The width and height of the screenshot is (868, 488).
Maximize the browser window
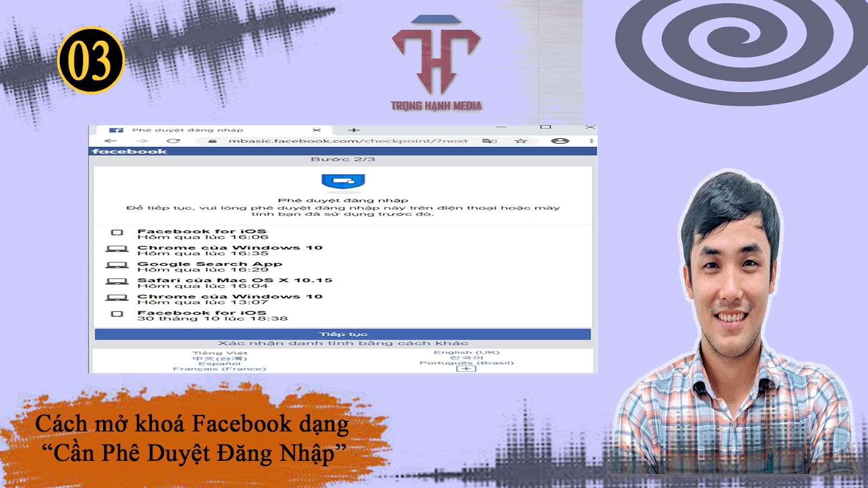click(546, 127)
